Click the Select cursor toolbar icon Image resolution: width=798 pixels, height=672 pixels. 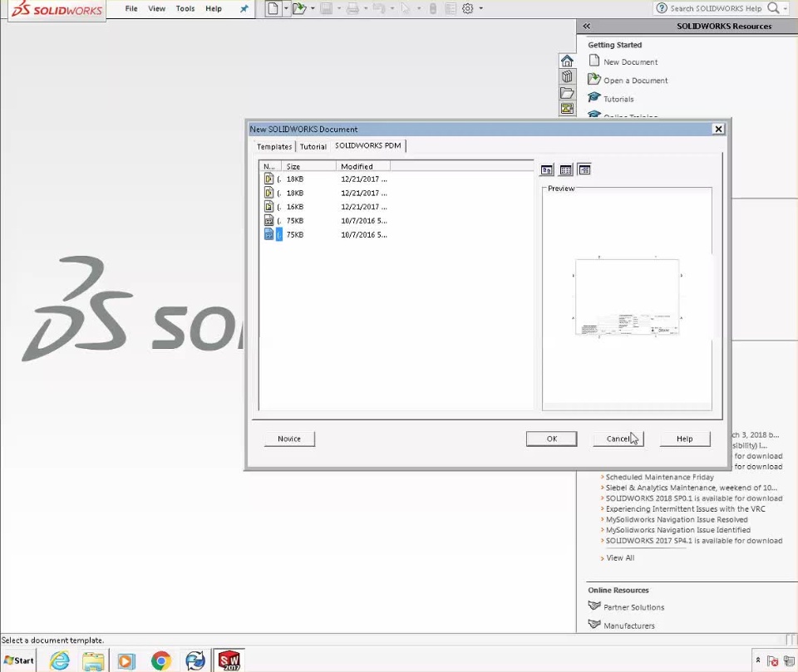coord(406,8)
